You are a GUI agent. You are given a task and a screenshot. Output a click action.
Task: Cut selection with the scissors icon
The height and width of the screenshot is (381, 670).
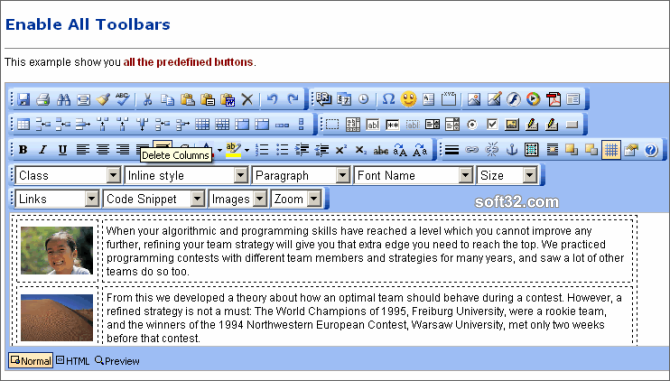click(147, 100)
